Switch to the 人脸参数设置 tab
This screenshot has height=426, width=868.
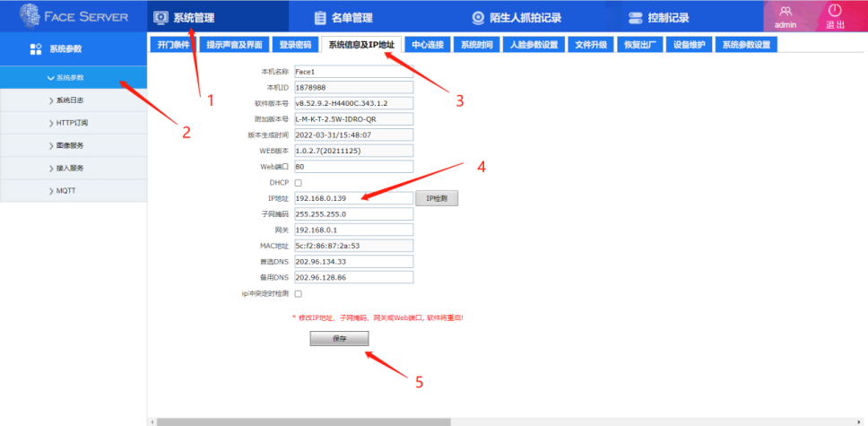pos(534,45)
